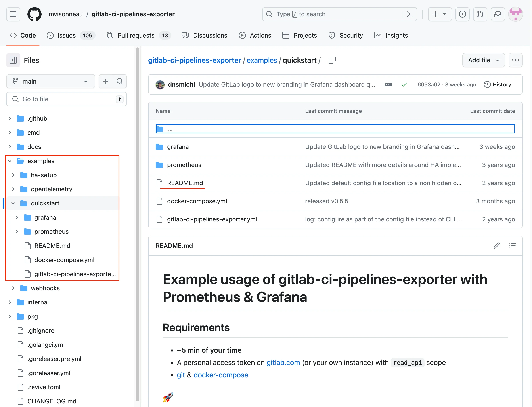Switch to the Pull requests tab
The image size is (532, 407).
136,35
